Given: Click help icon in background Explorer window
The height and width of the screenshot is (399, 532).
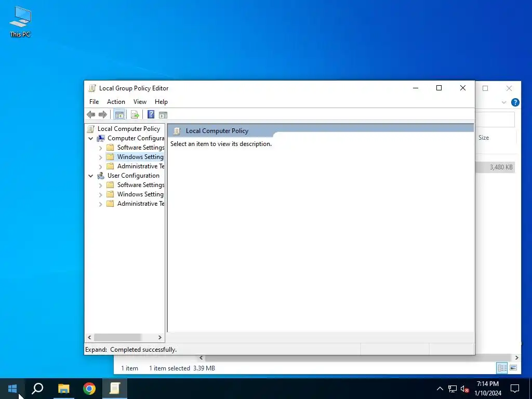Looking at the screenshot, I should [515, 102].
